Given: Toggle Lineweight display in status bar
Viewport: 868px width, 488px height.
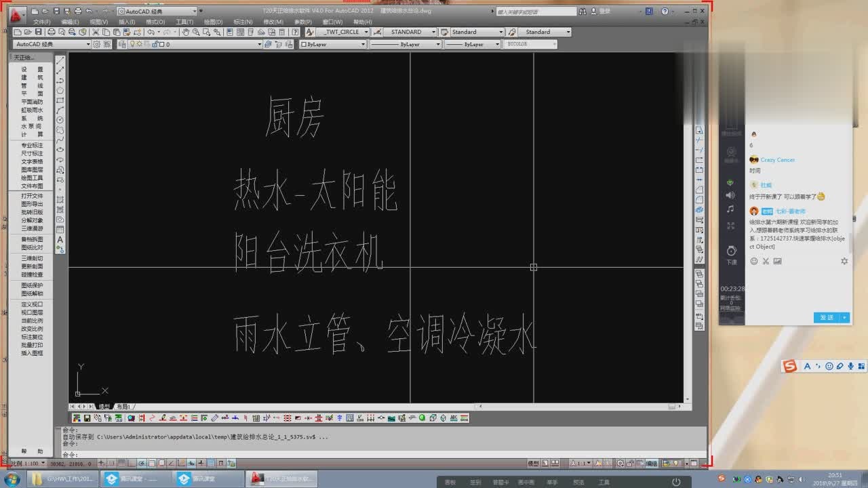Looking at the screenshot, I should [201, 463].
